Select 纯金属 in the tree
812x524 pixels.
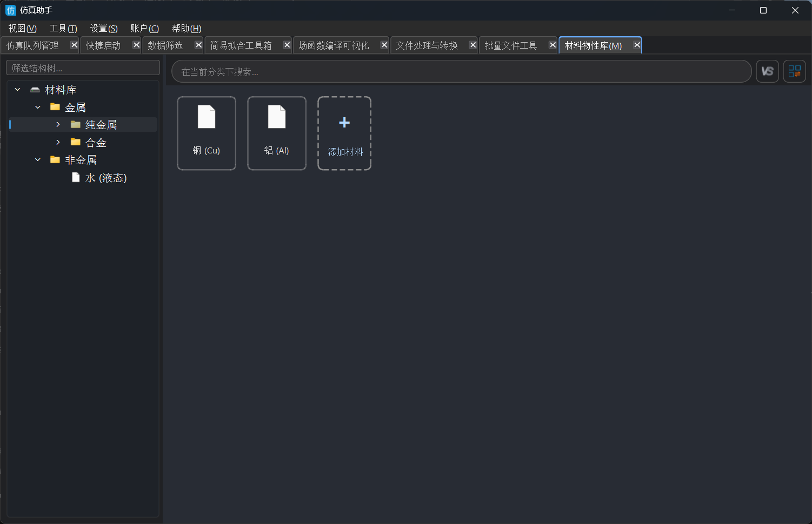pos(101,125)
